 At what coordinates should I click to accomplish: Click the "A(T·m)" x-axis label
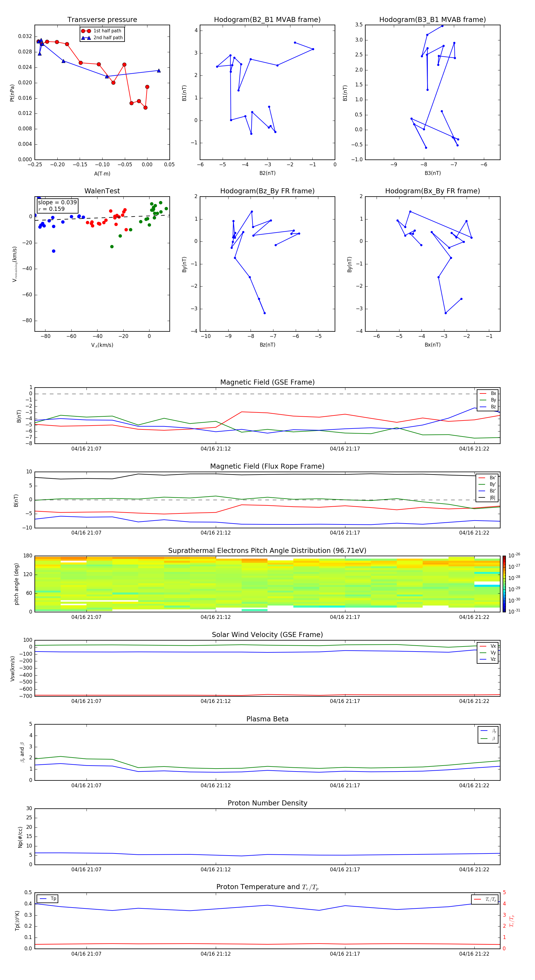pyautogui.click(x=102, y=173)
